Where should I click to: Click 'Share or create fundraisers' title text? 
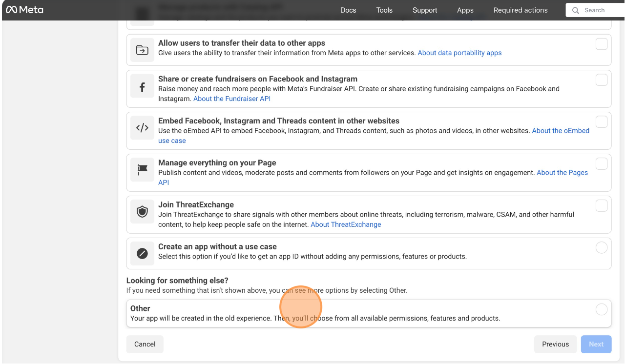[258, 79]
